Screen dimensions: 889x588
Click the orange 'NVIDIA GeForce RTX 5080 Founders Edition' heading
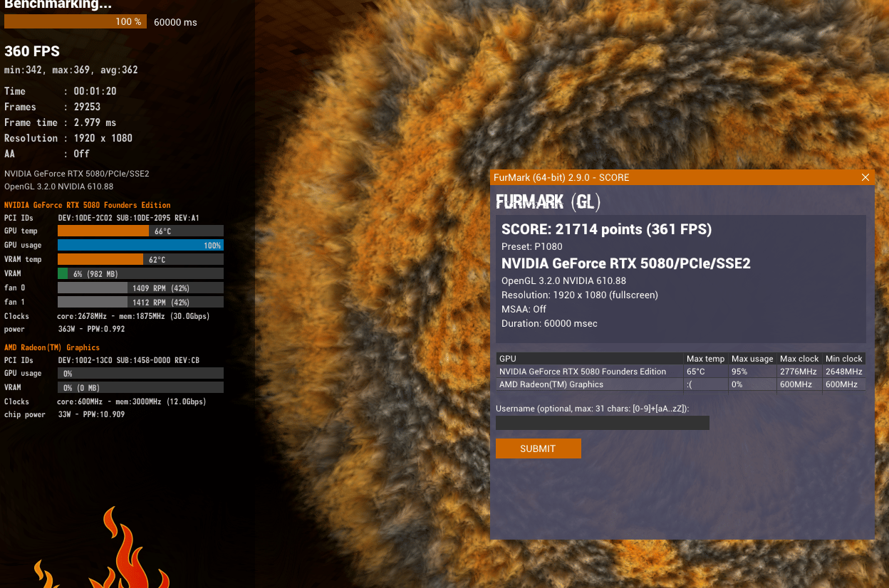pyautogui.click(x=88, y=205)
